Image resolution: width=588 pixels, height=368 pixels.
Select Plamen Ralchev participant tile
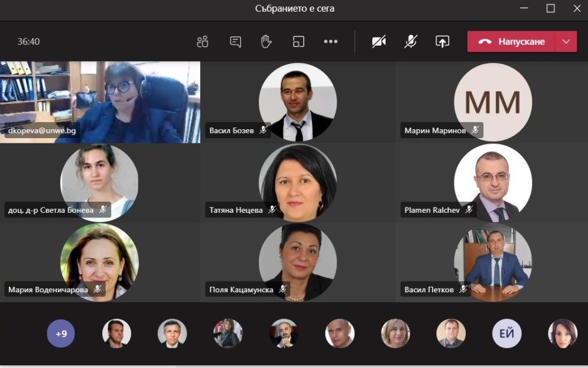click(493, 183)
